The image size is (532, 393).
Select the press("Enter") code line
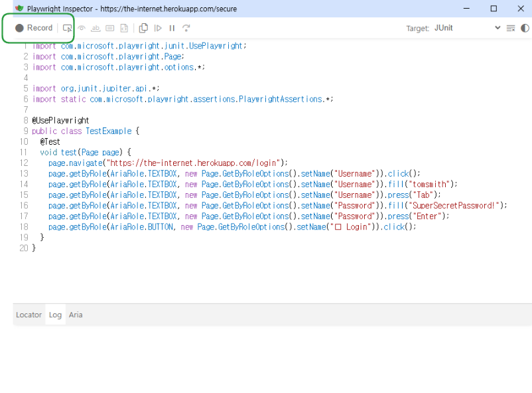click(x=249, y=216)
